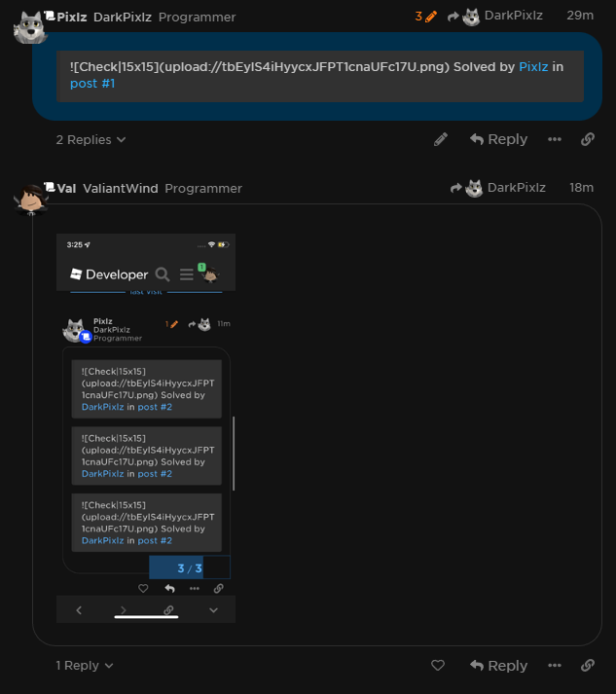Click the 29m timestamp on first post
This screenshot has height=694, width=616.
click(x=580, y=16)
